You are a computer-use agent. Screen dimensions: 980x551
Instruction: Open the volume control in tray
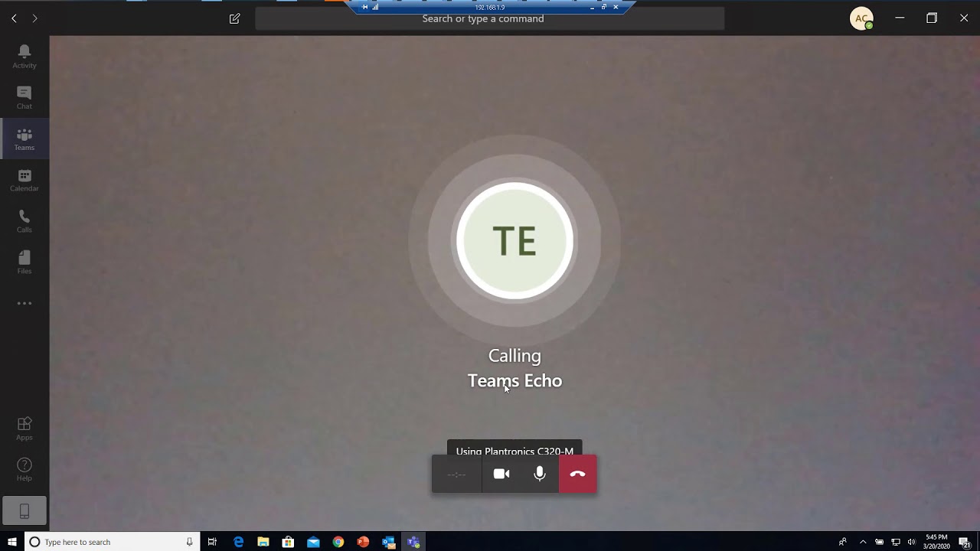pos(911,542)
